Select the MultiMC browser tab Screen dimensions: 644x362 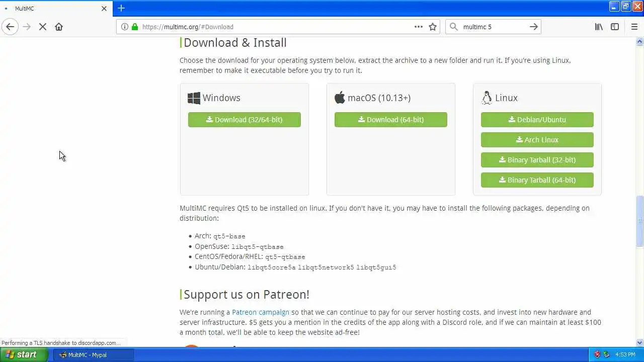tap(55, 9)
